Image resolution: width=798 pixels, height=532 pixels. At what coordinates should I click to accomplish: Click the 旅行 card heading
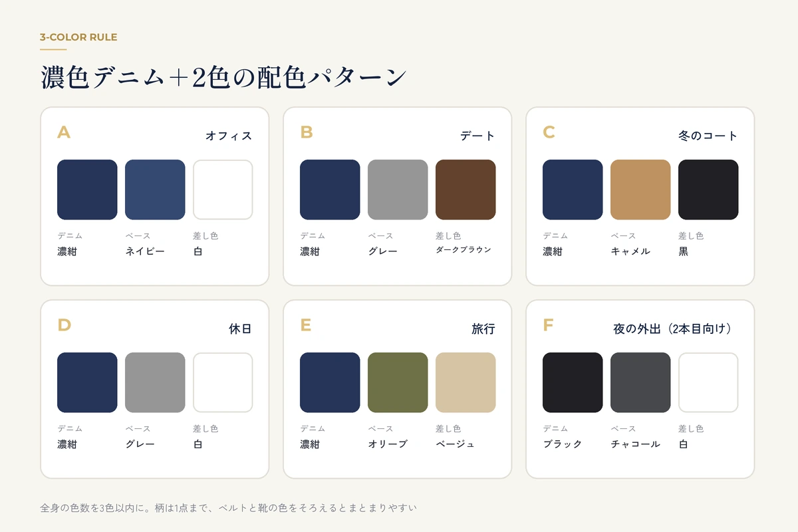[x=483, y=329]
